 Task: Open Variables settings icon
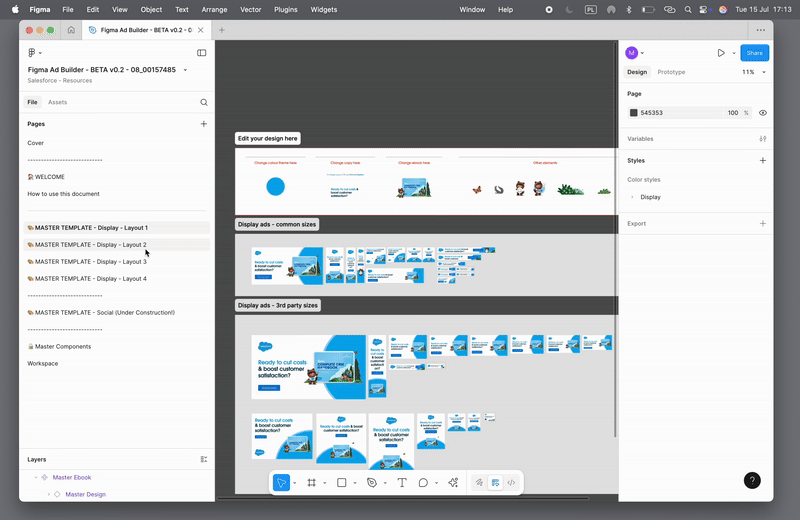[x=763, y=139]
